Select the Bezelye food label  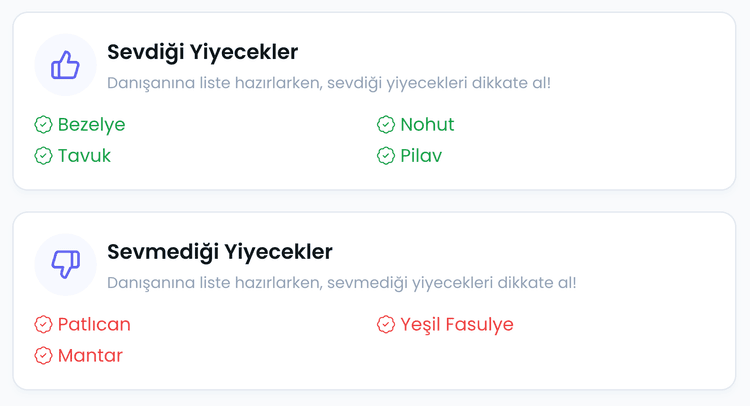(x=92, y=125)
